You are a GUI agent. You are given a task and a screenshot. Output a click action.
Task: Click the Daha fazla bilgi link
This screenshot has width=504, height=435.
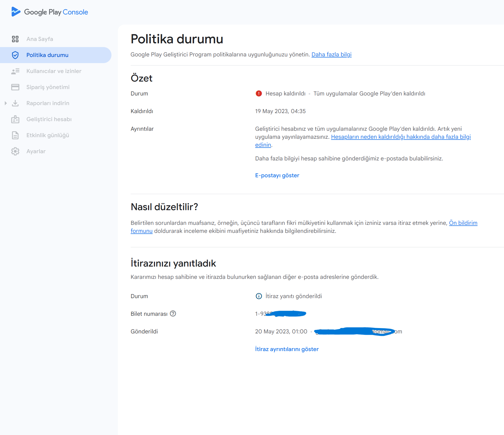tap(331, 55)
